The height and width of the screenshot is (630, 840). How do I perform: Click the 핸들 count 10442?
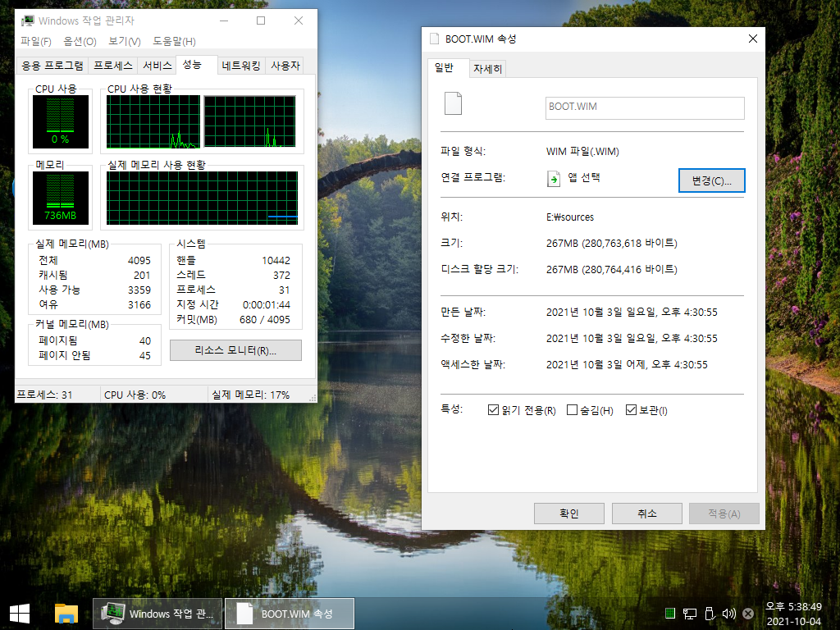coord(276,260)
